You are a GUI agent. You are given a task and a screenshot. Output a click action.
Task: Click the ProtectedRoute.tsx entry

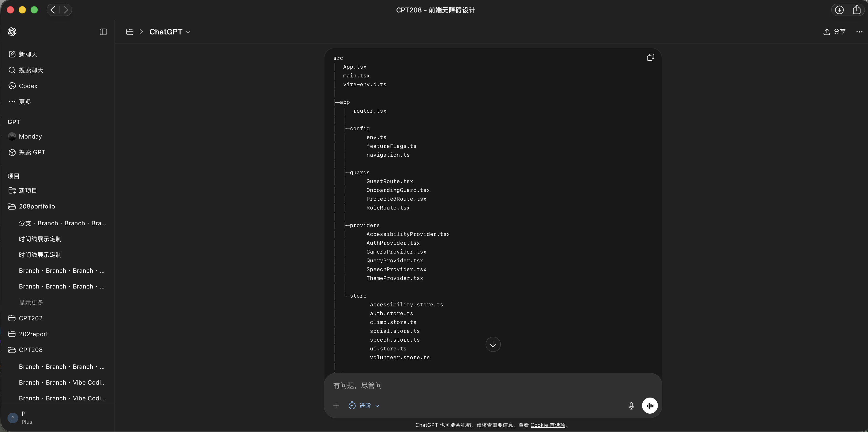[x=396, y=199]
